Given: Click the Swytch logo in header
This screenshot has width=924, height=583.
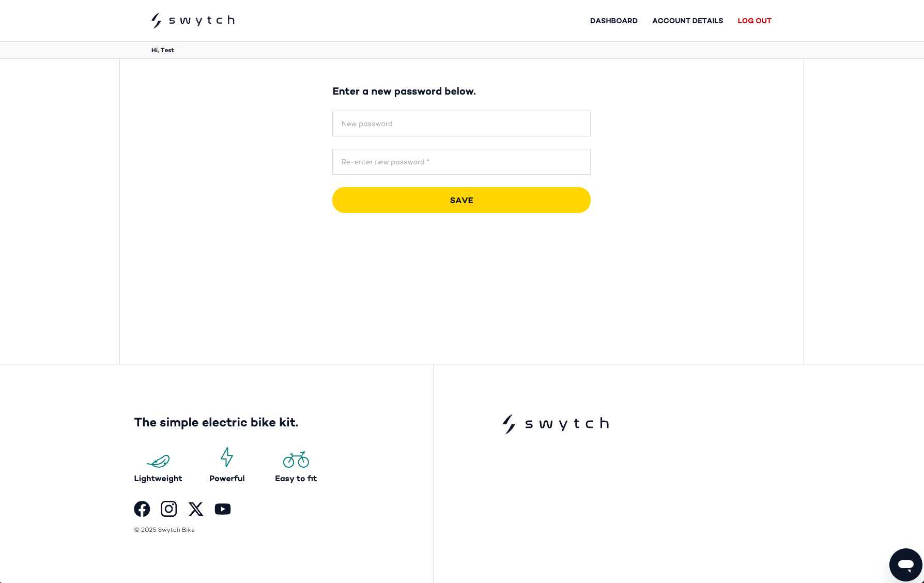Looking at the screenshot, I should (x=193, y=20).
